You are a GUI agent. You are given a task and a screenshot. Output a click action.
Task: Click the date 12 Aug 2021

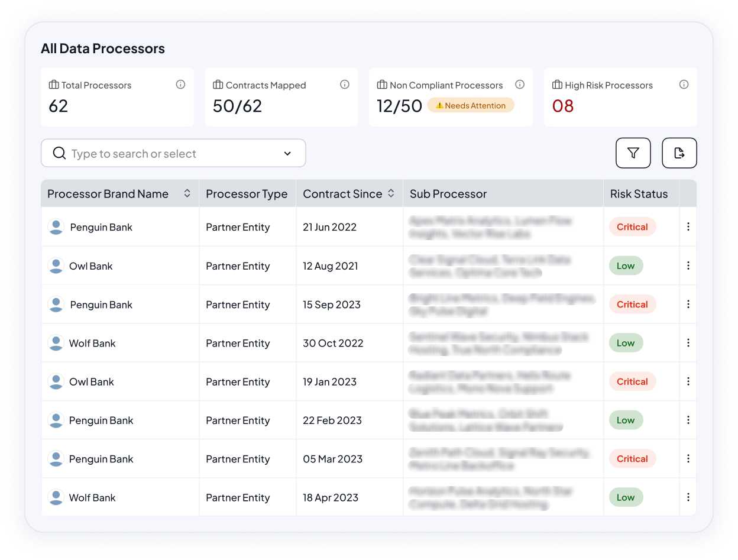coord(331,266)
